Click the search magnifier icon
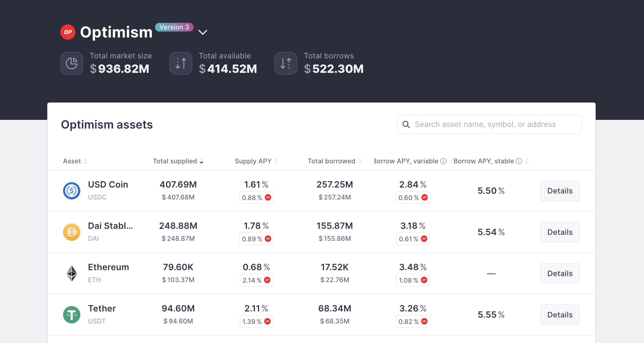Screen dimensions: 644x343 click(x=406, y=124)
